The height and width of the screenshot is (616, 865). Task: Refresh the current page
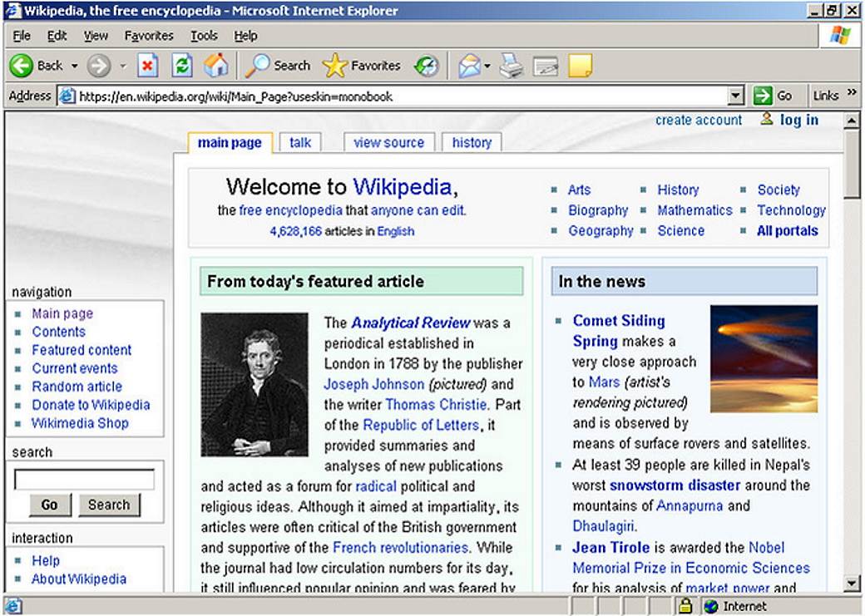pyautogui.click(x=182, y=65)
